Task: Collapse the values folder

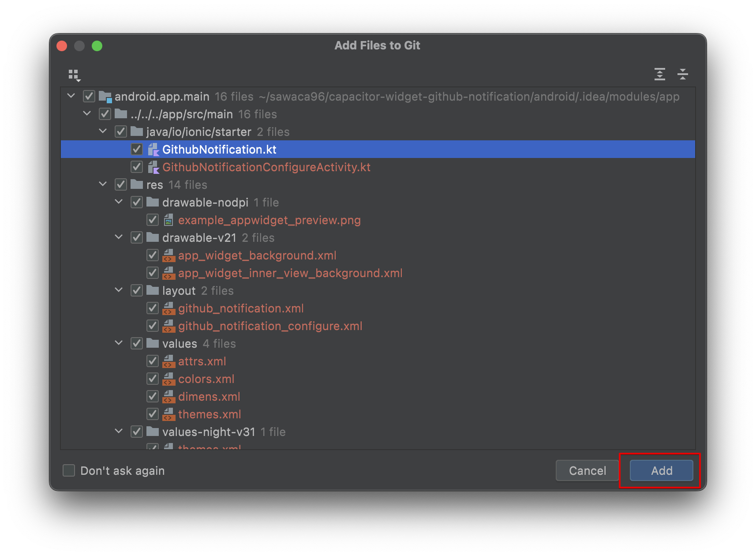Action: [x=119, y=343]
